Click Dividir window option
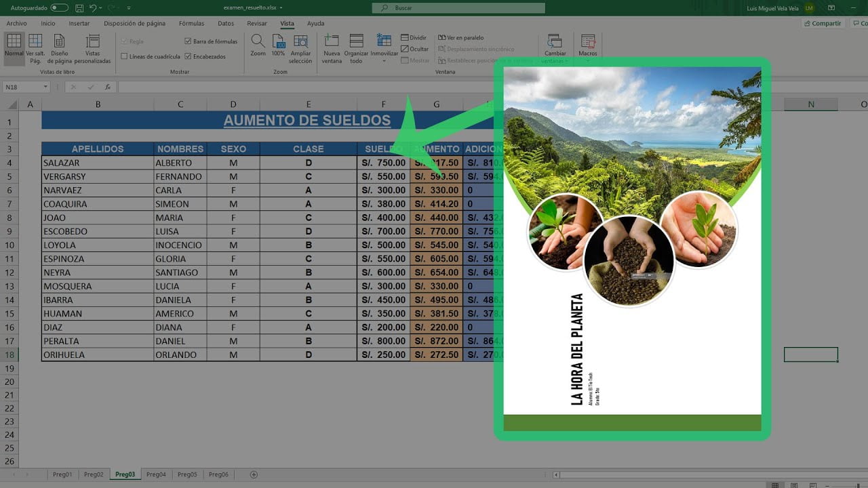 [x=414, y=38]
